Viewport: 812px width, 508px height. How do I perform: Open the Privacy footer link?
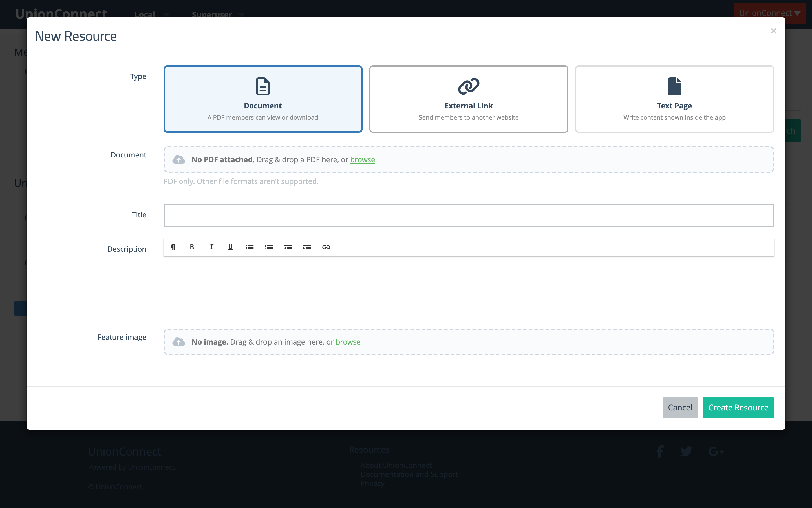(x=372, y=483)
